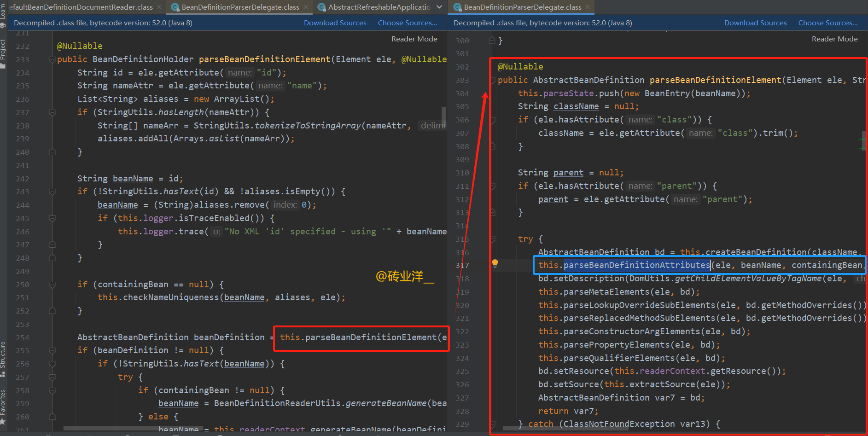Screen dimensions: 868x436
Task: Click fold end marker at line 300
Action: [492, 41]
